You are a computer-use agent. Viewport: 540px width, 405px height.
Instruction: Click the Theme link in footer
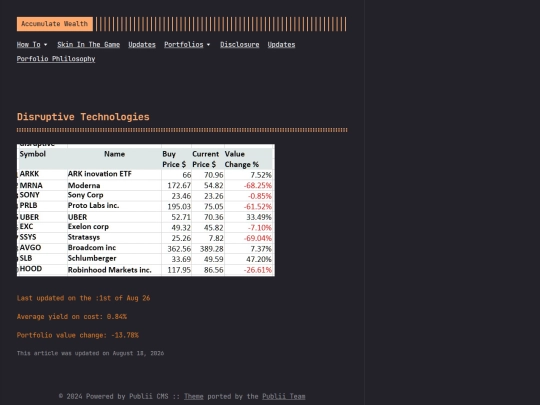click(194, 396)
